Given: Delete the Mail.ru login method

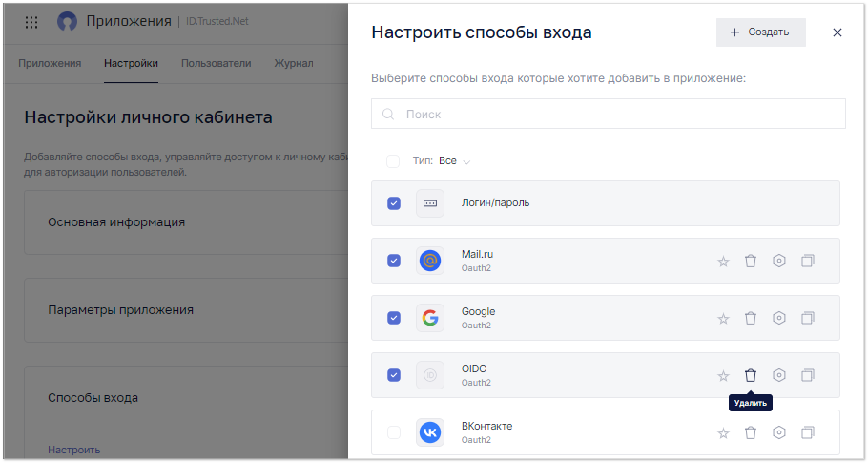Looking at the screenshot, I should click(750, 261).
